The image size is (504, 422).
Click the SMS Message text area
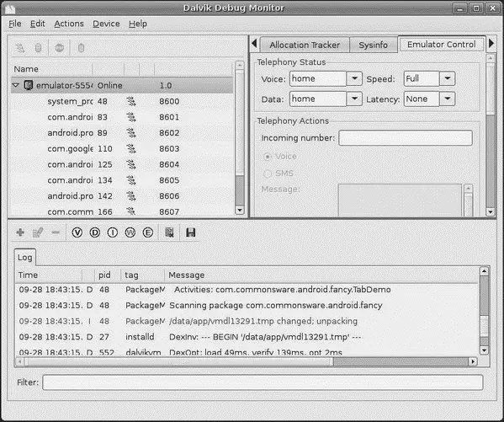[x=400, y=200]
